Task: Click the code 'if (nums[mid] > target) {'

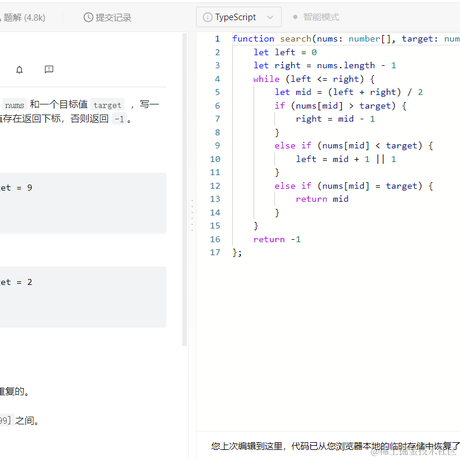Action: coord(340,106)
